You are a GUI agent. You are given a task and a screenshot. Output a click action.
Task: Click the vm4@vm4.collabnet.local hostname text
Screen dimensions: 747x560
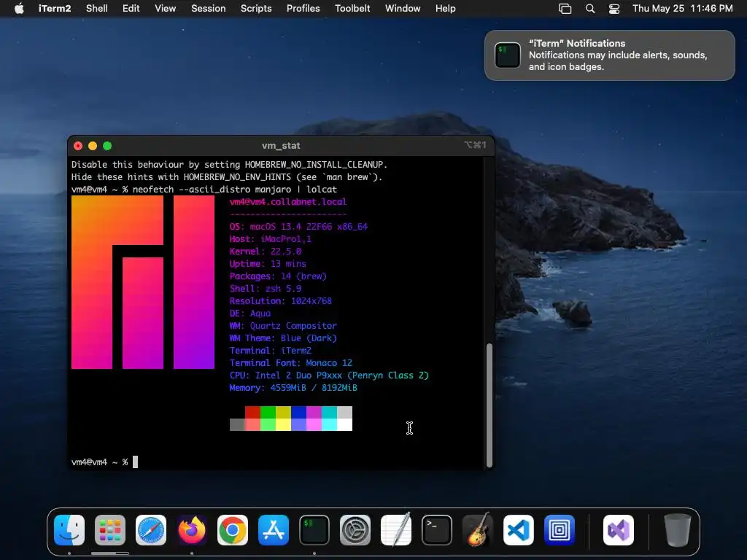(x=288, y=202)
